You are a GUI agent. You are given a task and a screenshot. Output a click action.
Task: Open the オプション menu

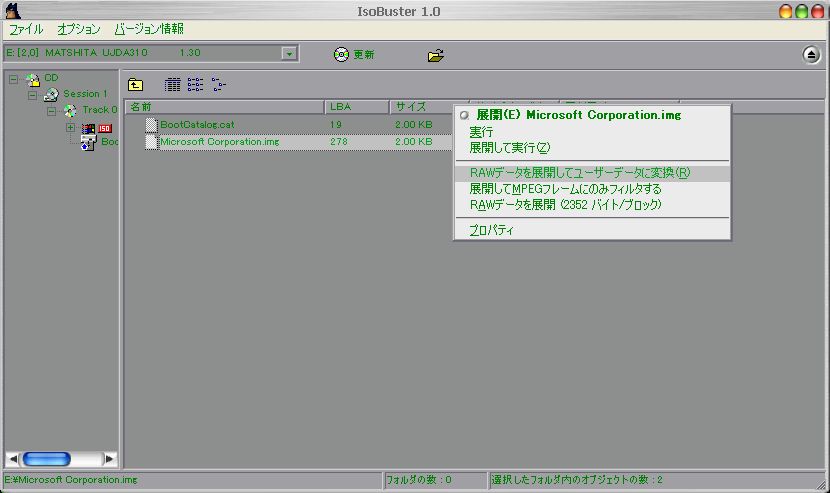click(79, 29)
